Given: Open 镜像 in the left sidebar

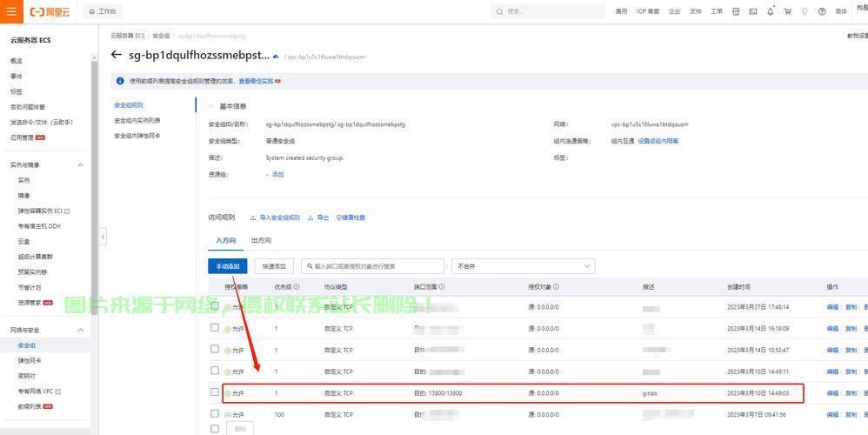Looking at the screenshot, I should click(x=23, y=196).
